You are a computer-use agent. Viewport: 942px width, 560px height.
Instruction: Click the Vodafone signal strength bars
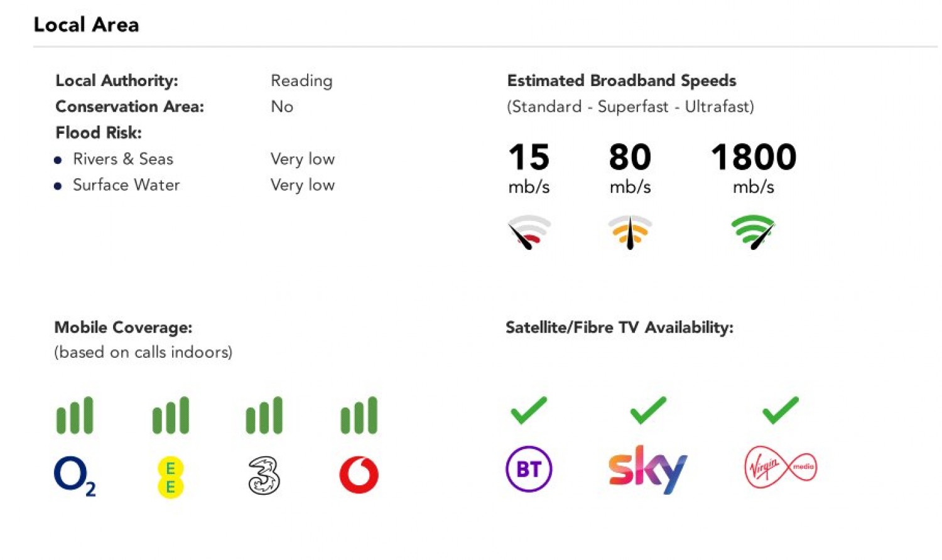point(359,416)
